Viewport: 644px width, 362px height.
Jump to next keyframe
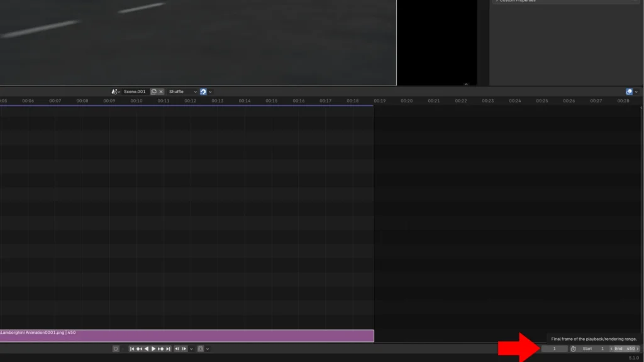click(x=160, y=348)
